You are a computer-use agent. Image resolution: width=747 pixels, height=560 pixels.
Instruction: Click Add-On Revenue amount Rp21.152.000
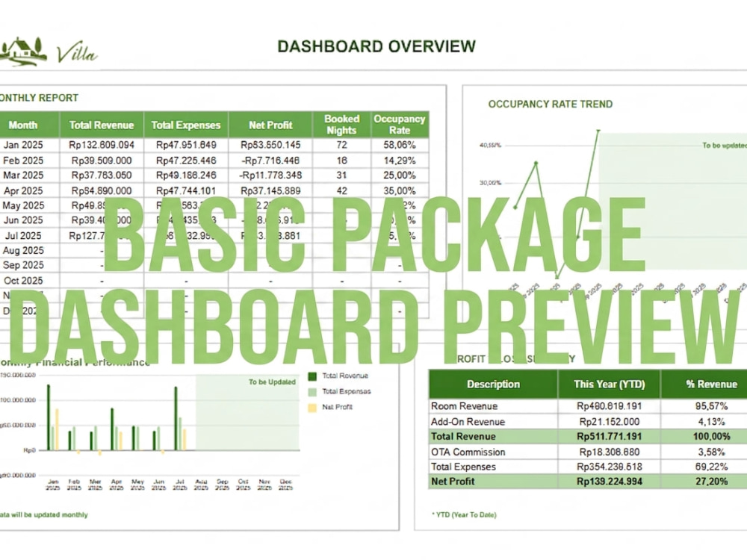click(609, 421)
